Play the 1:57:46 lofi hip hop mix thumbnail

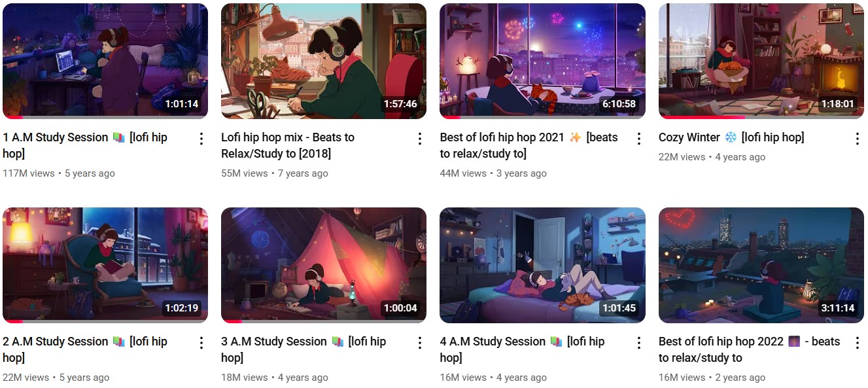324,61
